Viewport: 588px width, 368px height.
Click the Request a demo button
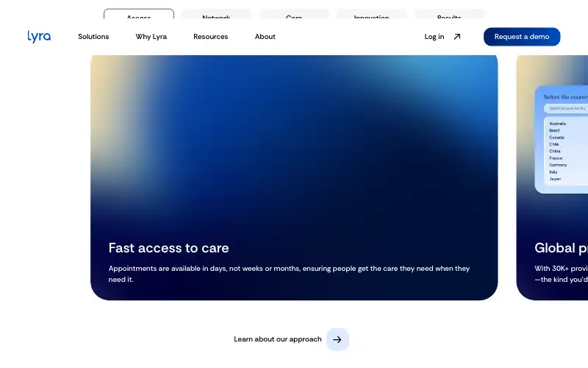[522, 37]
